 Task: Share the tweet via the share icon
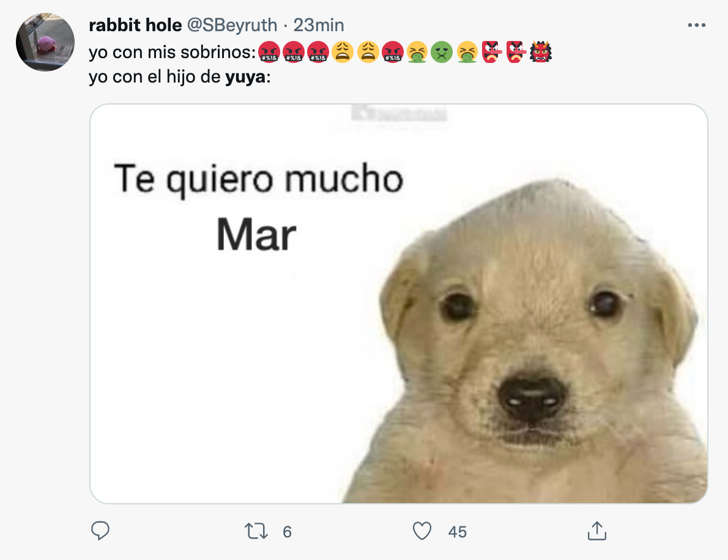596,531
